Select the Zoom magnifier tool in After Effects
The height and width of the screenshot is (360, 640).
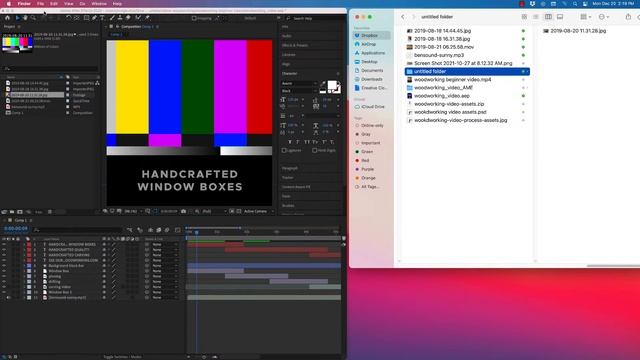pos(33,18)
